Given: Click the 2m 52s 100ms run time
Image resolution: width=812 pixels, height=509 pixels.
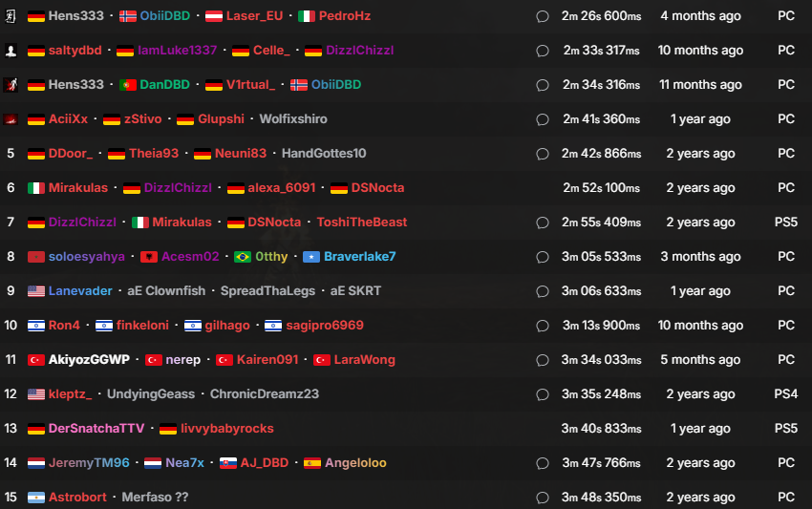Looking at the screenshot, I should (601, 187).
